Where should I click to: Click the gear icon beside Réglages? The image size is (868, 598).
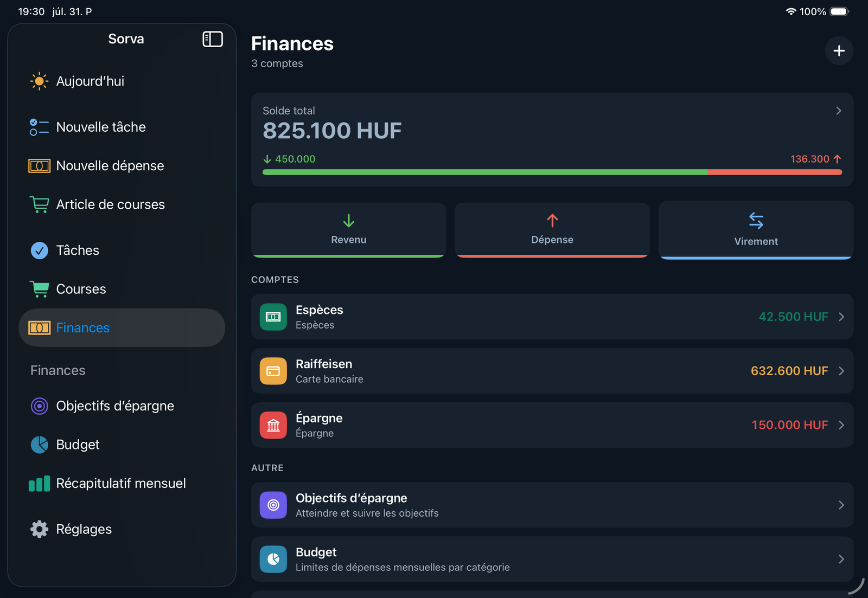[39, 529]
